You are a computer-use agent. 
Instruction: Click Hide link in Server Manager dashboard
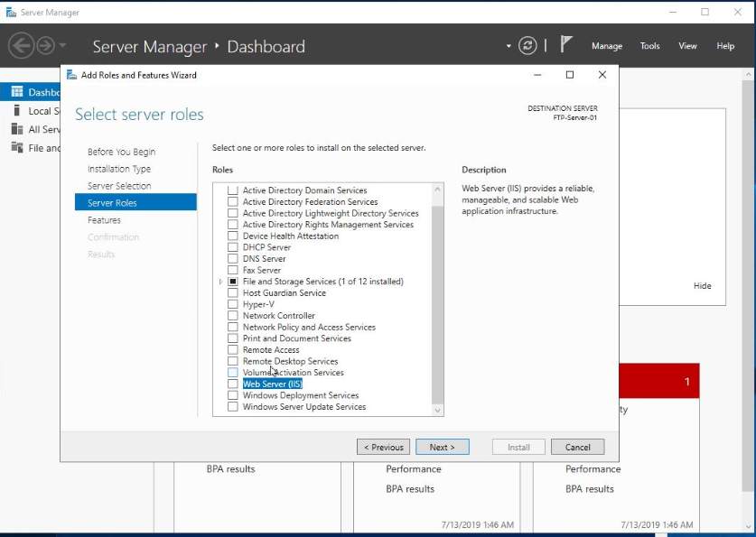click(x=702, y=285)
